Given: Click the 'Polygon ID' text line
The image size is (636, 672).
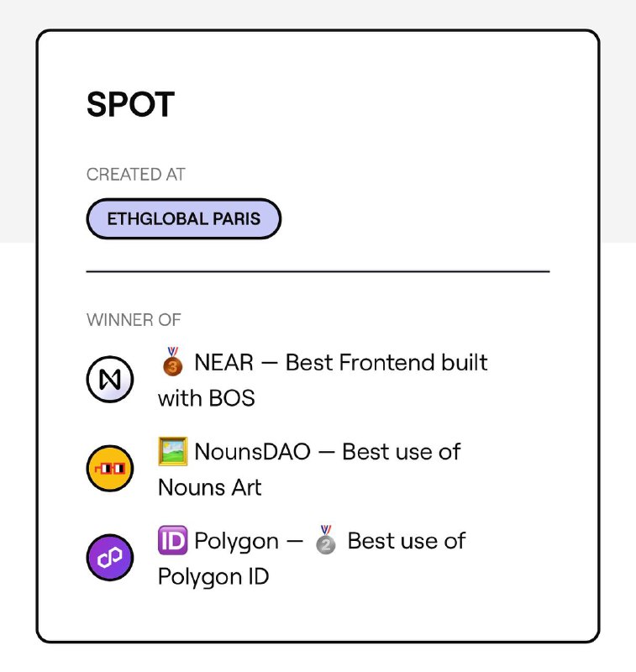Looking at the screenshot, I should 213,577.
